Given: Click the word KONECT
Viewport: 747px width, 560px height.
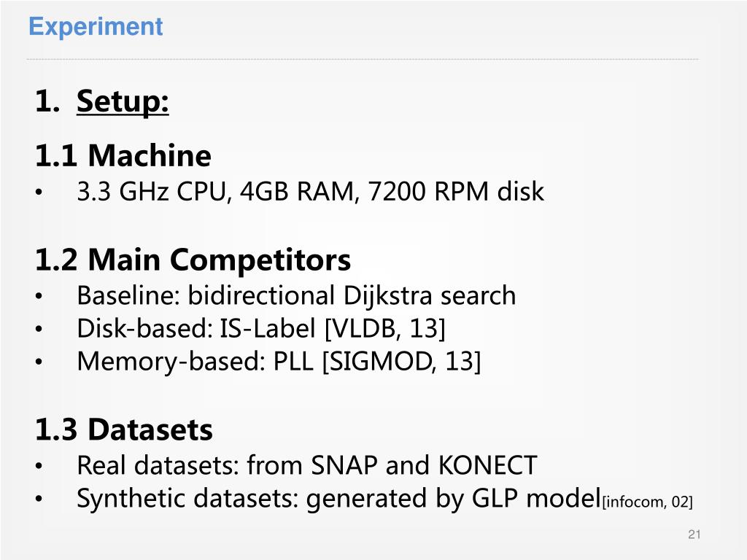Looking at the screenshot, I should tap(487, 464).
